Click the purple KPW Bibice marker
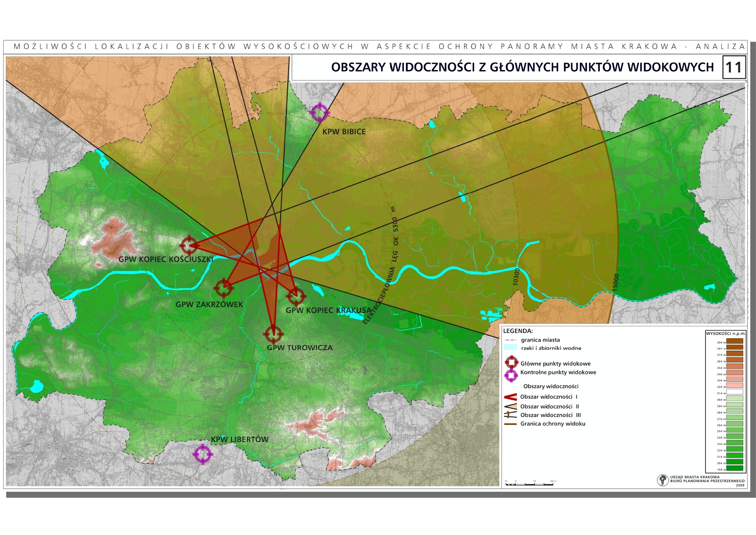 [x=319, y=113]
